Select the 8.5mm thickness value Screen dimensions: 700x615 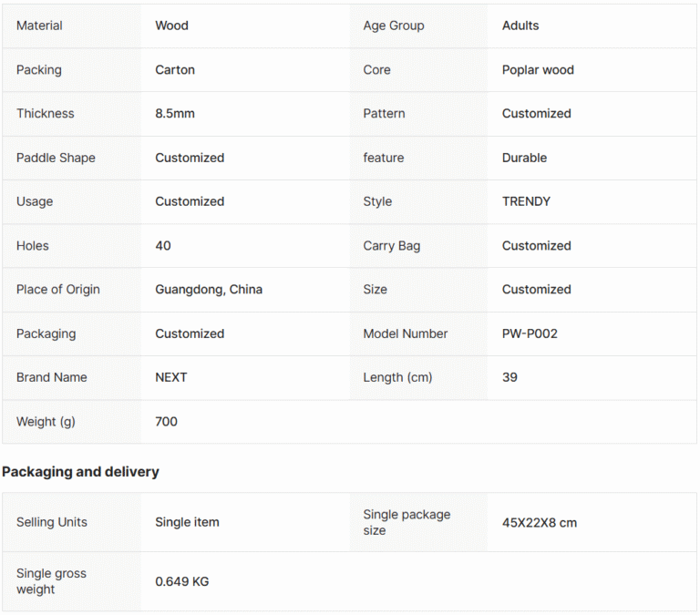(x=175, y=114)
